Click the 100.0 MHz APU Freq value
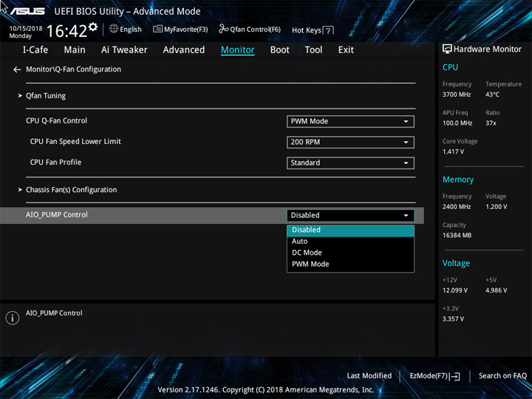 457,123
